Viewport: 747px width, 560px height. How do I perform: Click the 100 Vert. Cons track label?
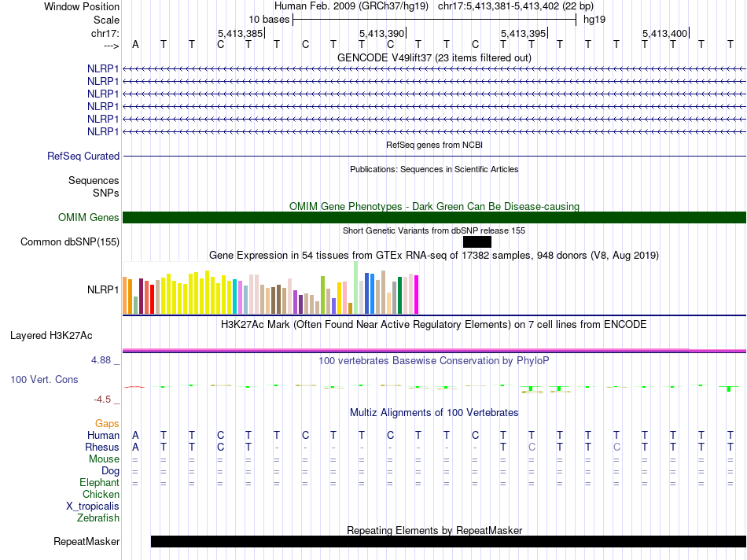(44, 380)
